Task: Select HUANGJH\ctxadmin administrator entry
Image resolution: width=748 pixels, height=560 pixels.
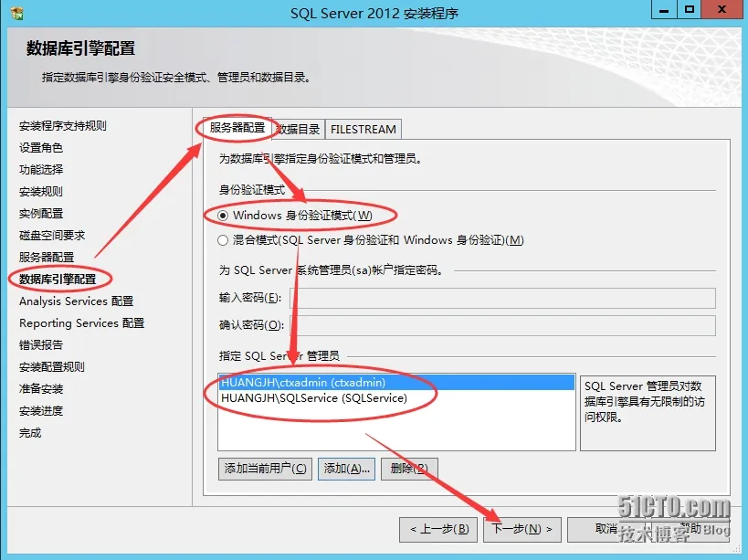Action: [x=397, y=383]
